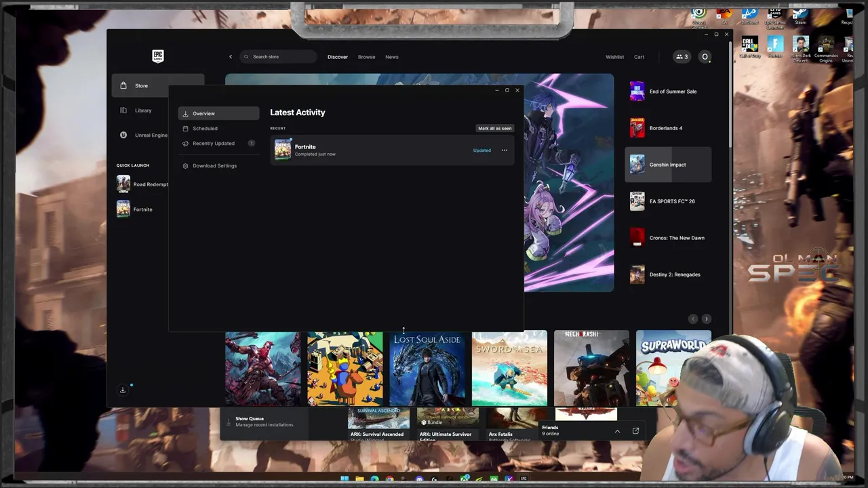The width and height of the screenshot is (868, 488).
Task: Focus the Search store field
Action: (x=278, y=57)
